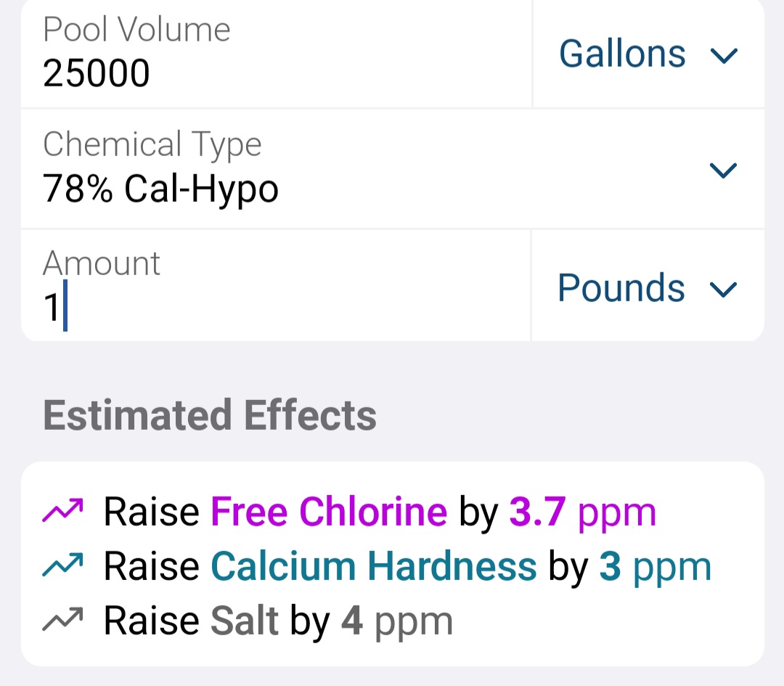Image resolution: width=784 pixels, height=686 pixels.
Task: Open the Gallons volume unit dropdown
Action: (x=648, y=54)
